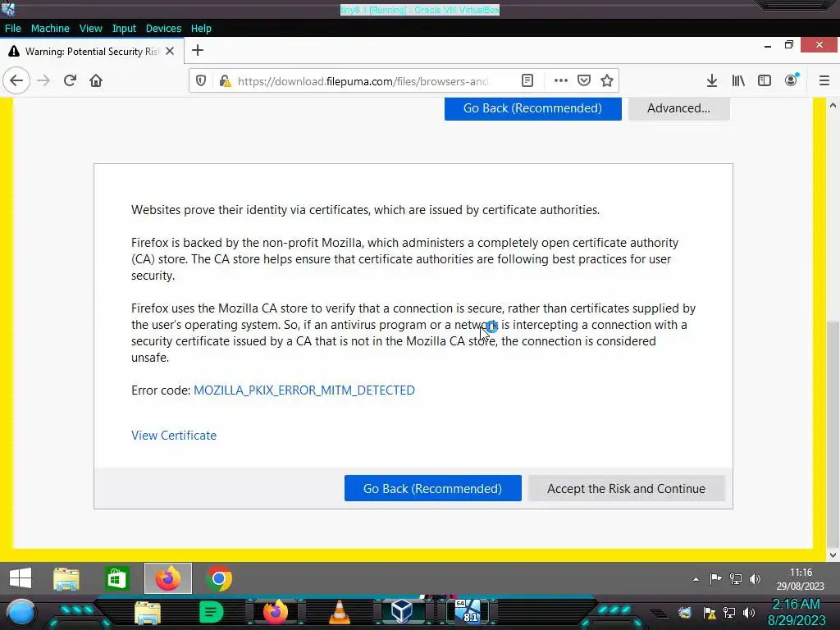
Task: Close the Potential Security Risk tab
Action: click(170, 51)
